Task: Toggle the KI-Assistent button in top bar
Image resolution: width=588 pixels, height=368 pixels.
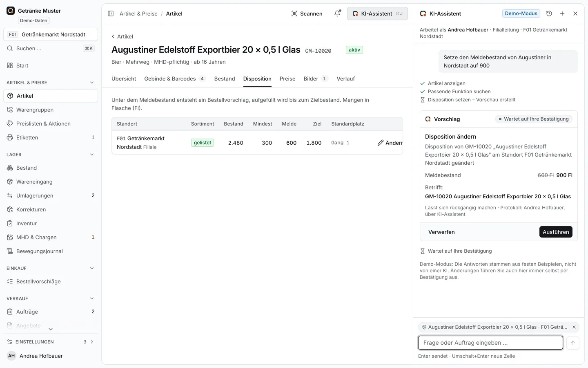Action: 377,13
